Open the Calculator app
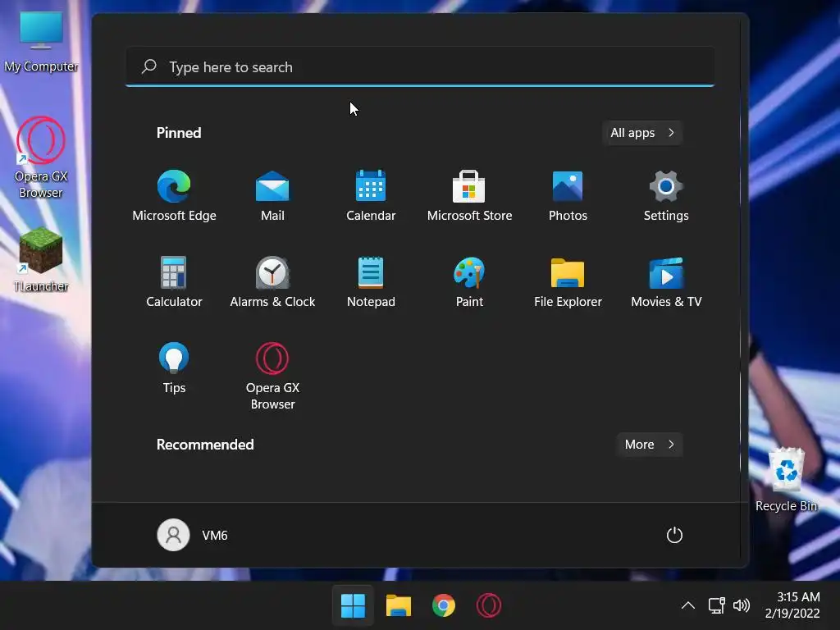 coord(174,281)
